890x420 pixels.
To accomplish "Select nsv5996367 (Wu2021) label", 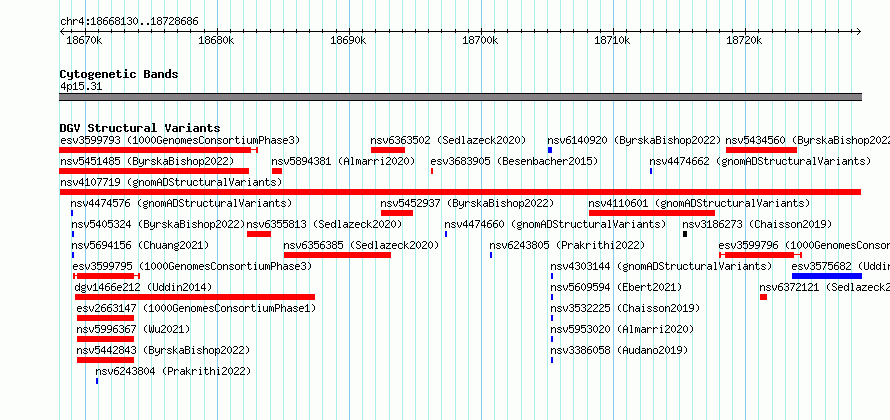I will [x=133, y=329].
